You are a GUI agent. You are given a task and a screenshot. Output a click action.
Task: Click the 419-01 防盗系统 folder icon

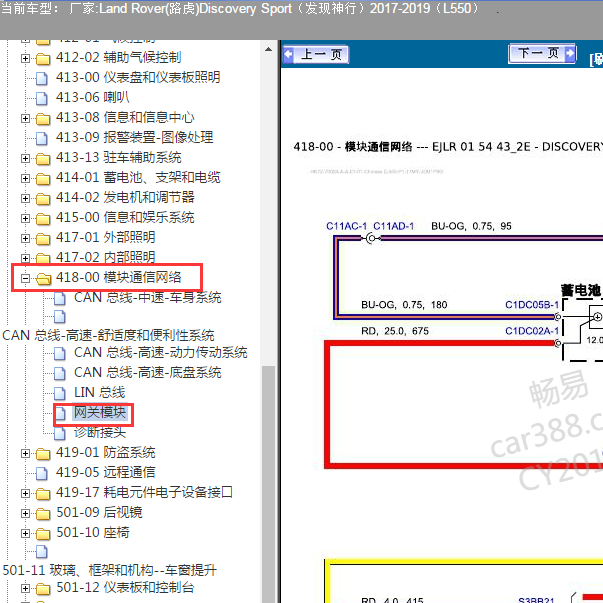click(x=43, y=454)
